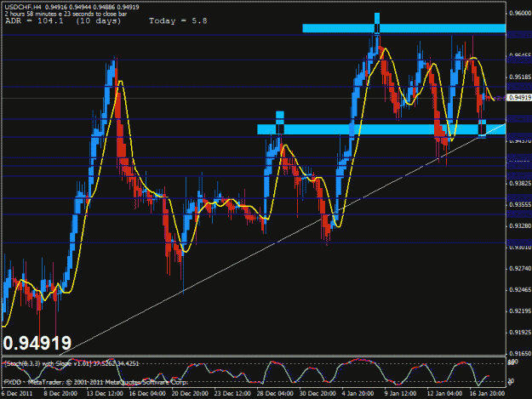Select the lower cyan support zone rectangle
Image resolution: width=532 pixels, height=399 pixels.
pos(381,129)
